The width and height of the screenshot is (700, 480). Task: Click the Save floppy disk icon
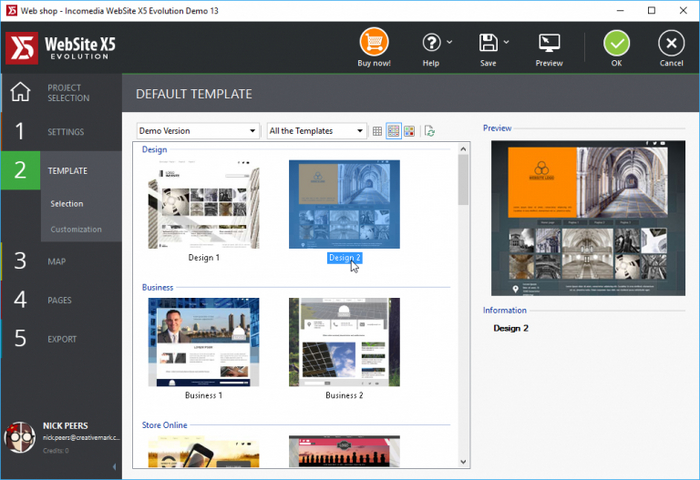[488, 43]
